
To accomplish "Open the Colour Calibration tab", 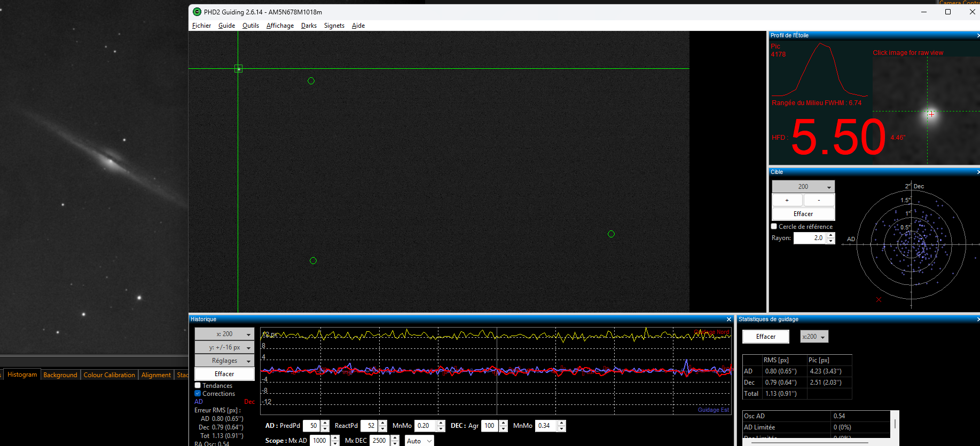I will tap(109, 375).
